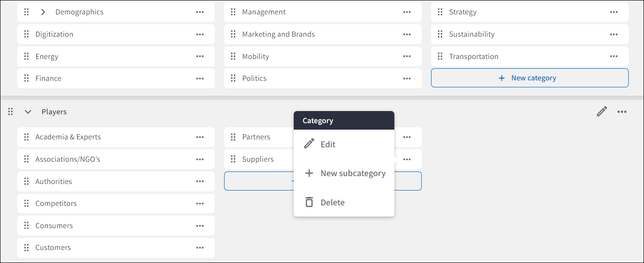The image size is (644, 263).
Task: Open the more options menu for Sustainability
Action: [x=614, y=34]
